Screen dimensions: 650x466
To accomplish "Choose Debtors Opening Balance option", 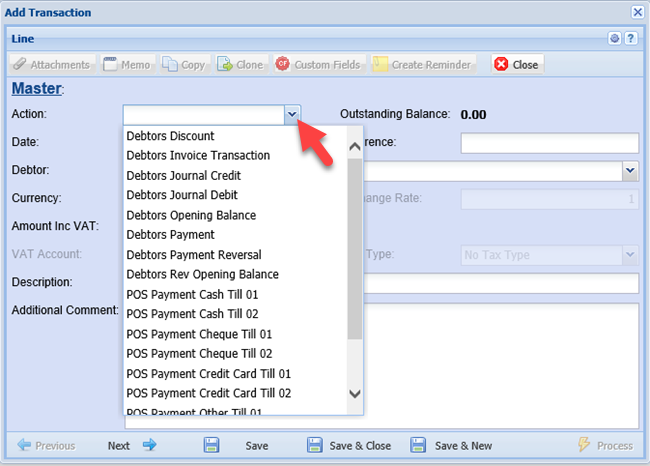I will pyautogui.click(x=191, y=215).
